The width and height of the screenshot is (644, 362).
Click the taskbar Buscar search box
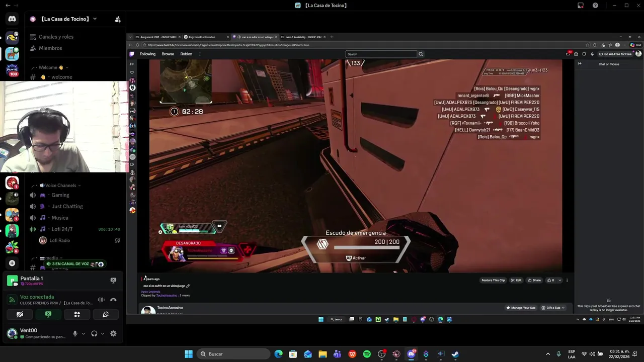pos(233,354)
